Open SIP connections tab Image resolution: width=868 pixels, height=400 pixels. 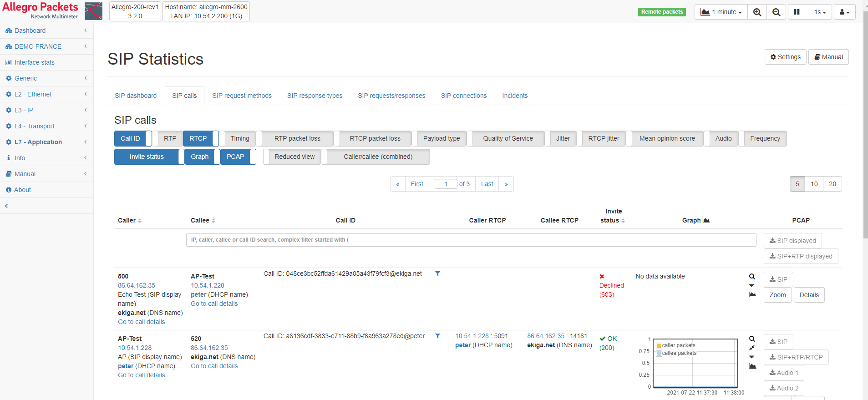(x=464, y=96)
